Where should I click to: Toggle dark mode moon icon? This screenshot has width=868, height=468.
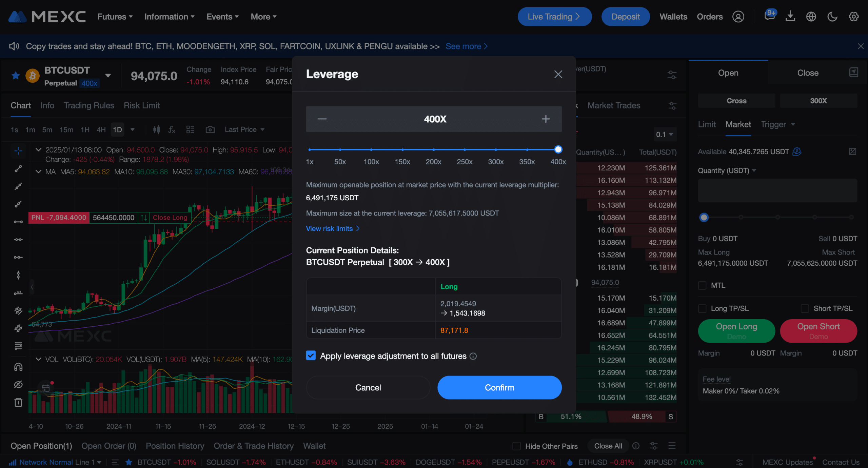point(832,17)
